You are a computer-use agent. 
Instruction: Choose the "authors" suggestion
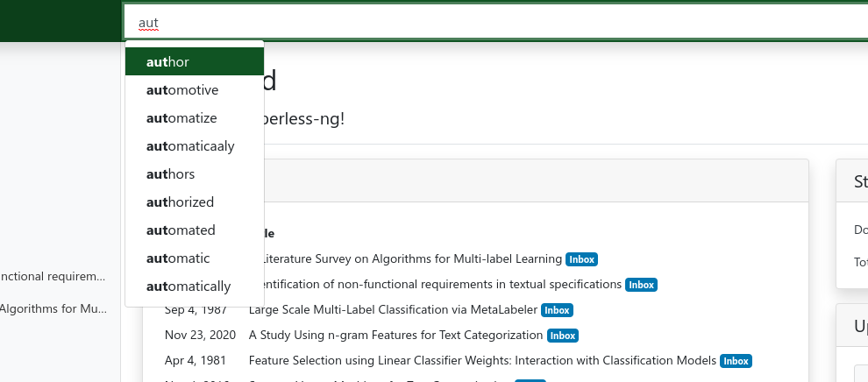195,174
